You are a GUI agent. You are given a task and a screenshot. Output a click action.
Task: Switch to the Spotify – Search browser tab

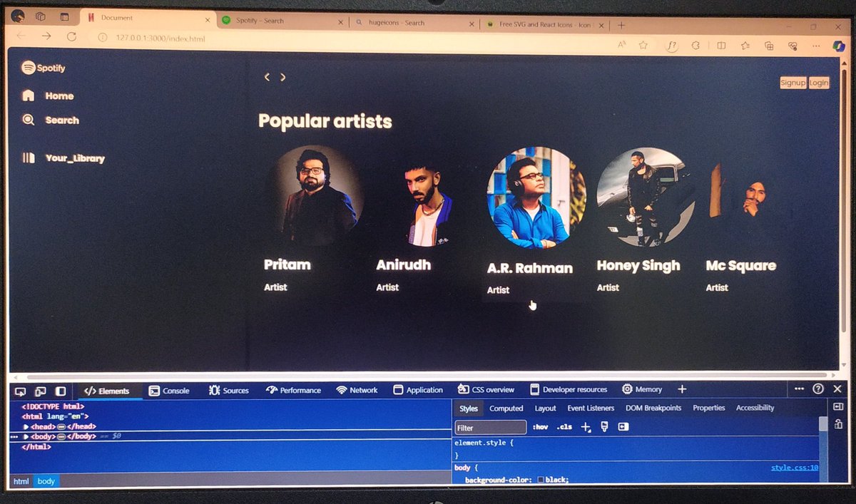coord(282,21)
